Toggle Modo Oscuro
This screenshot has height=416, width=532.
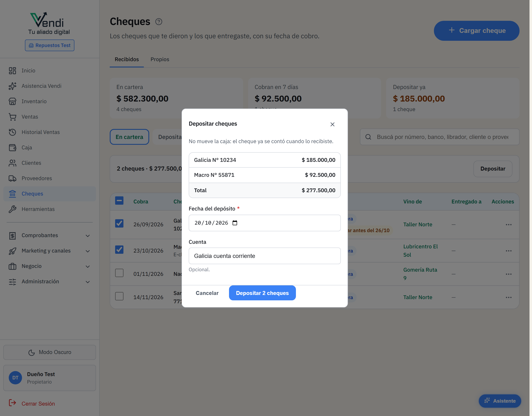coord(50,352)
